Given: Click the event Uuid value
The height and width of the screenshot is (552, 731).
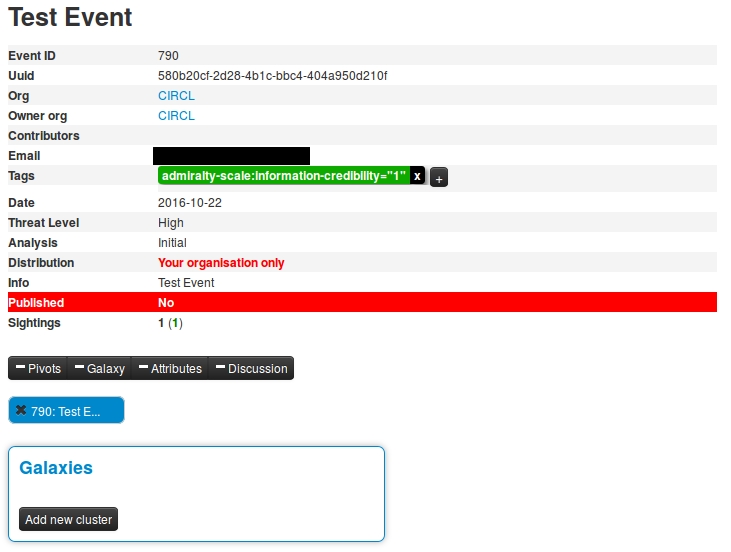Looking at the screenshot, I should tap(272, 76).
